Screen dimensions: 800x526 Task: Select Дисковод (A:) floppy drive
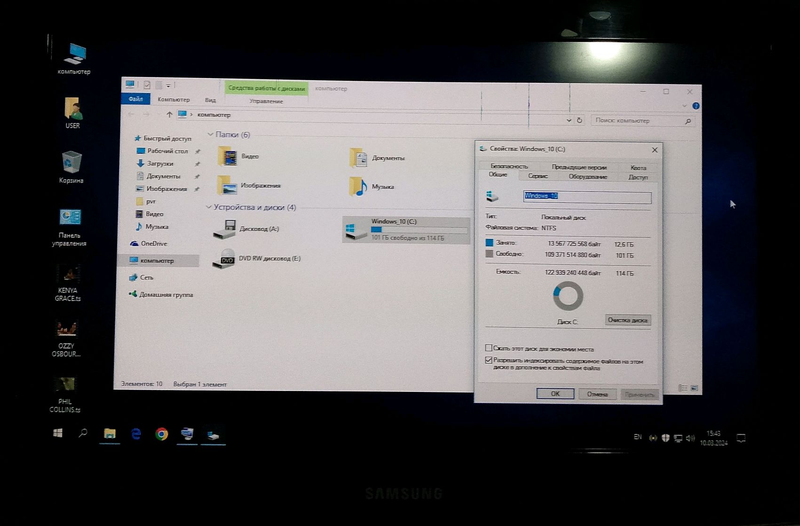tap(246, 229)
